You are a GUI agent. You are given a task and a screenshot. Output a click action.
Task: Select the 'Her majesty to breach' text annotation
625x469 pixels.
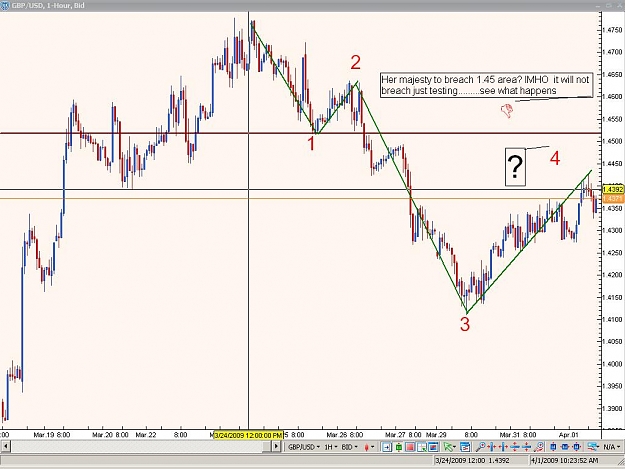click(x=486, y=85)
